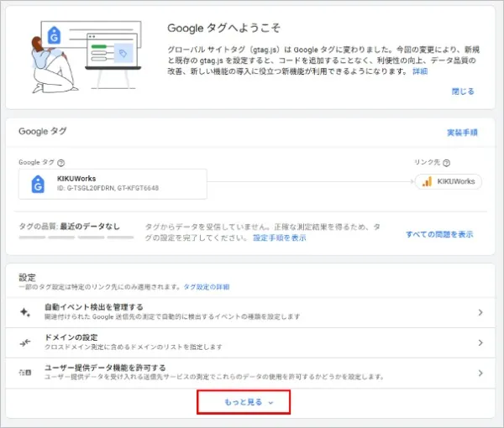Click the cross-domain arrows icon for ドメインの設定
Viewport: 504px width, 428px height.
24,342
